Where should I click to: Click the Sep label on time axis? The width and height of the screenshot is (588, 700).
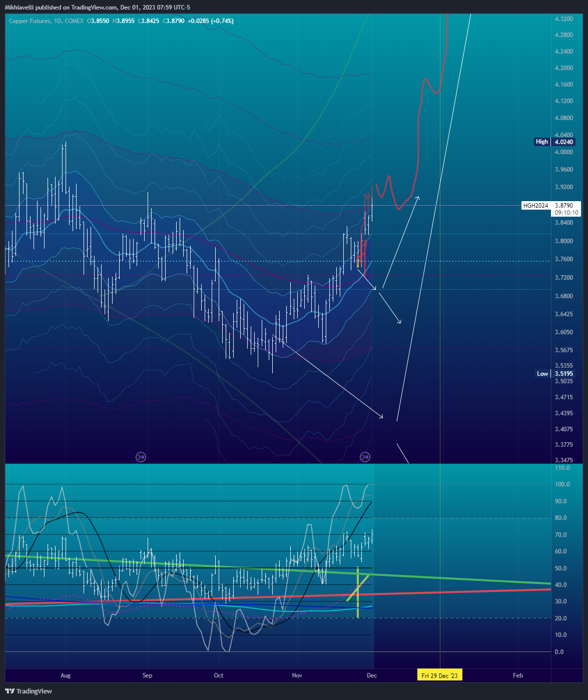147,675
